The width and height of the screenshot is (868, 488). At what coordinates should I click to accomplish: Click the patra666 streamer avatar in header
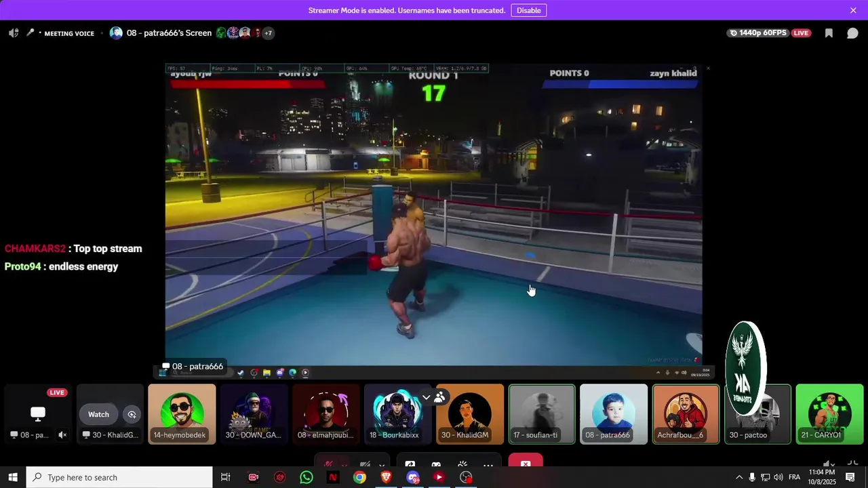click(x=116, y=33)
